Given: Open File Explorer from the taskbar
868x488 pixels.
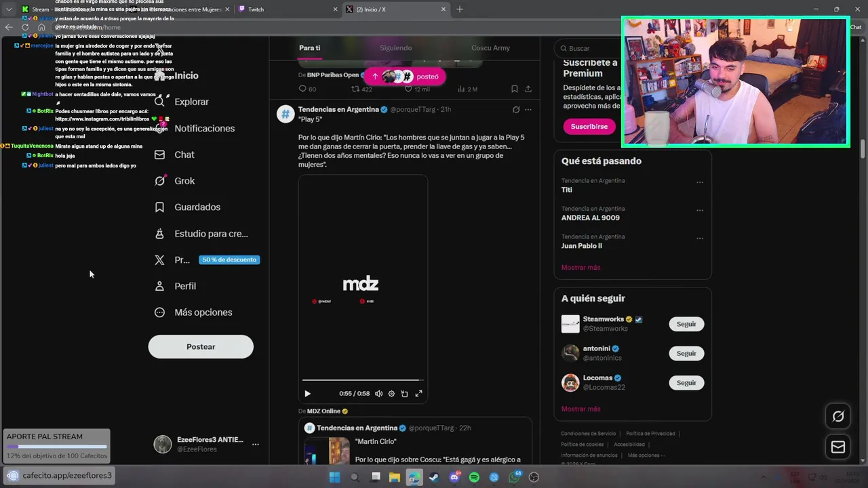Looking at the screenshot, I should tap(395, 477).
